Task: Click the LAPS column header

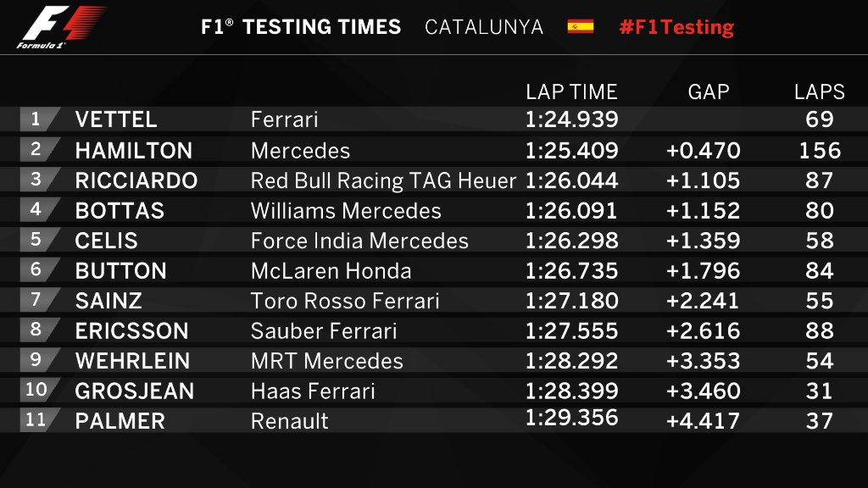Action: [x=820, y=91]
